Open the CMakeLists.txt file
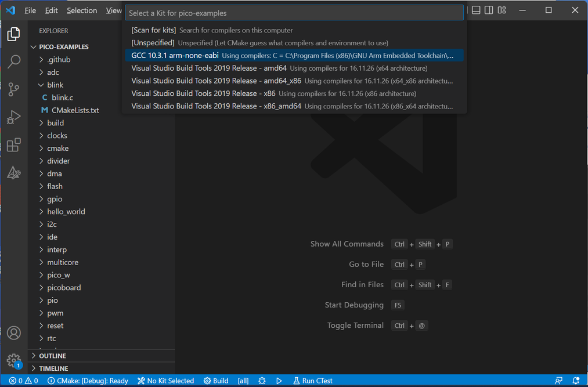Screen dimensions: 588x387 (101, 110)
